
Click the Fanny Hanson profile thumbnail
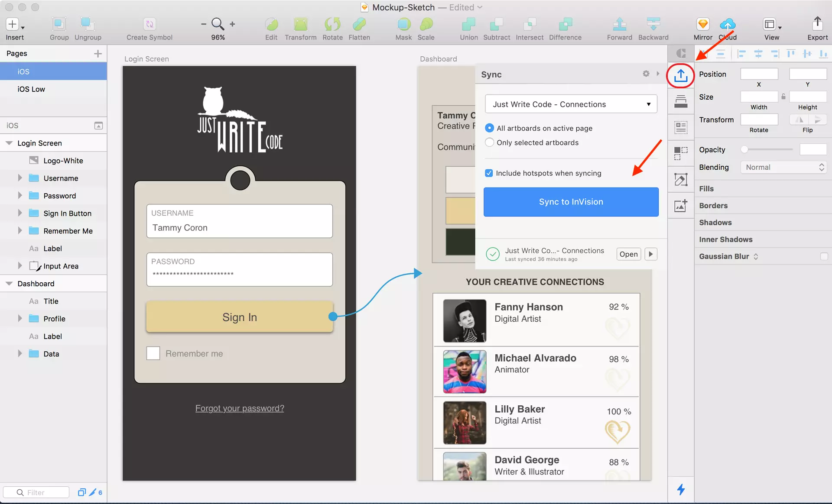pos(465,321)
